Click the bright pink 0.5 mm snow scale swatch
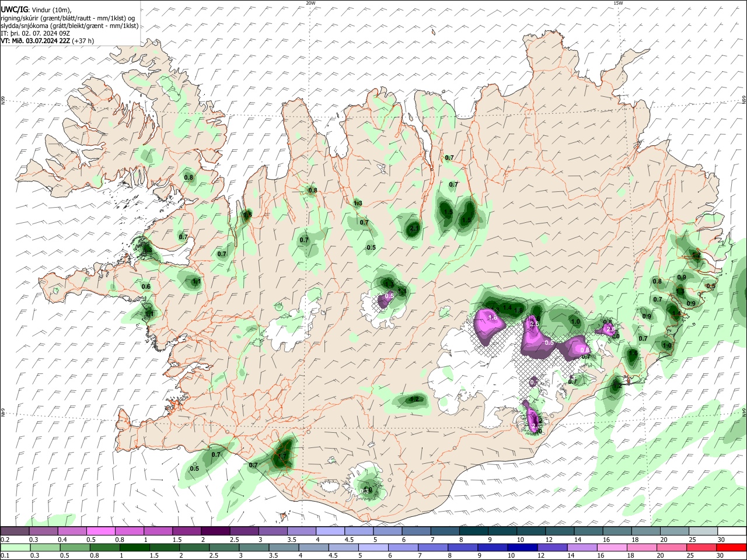The height and width of the screenshot is (560, 747). 100,531
